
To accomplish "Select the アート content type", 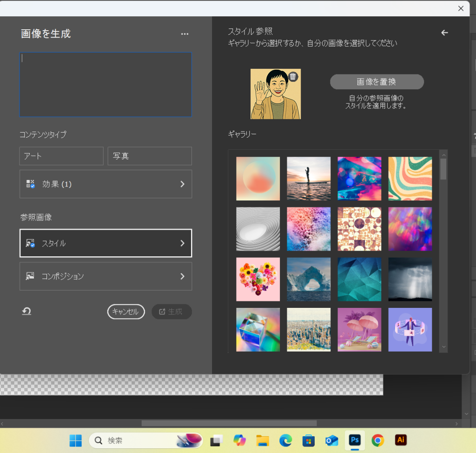I will coord(61,156).
